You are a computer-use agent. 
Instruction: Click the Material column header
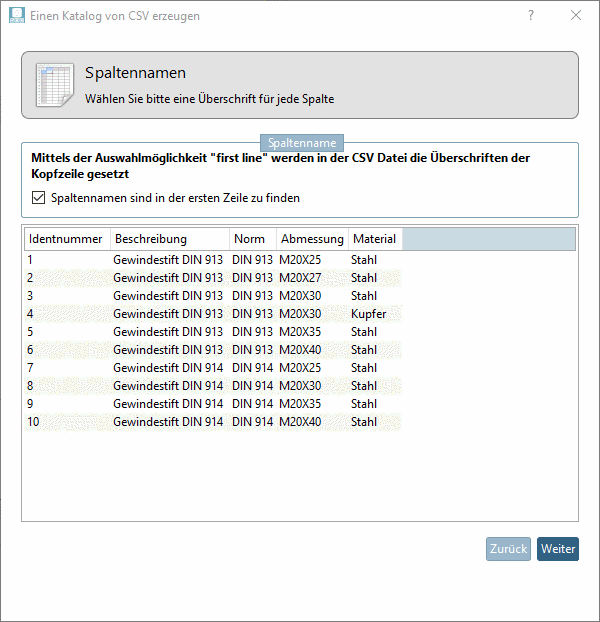(375, 239)
